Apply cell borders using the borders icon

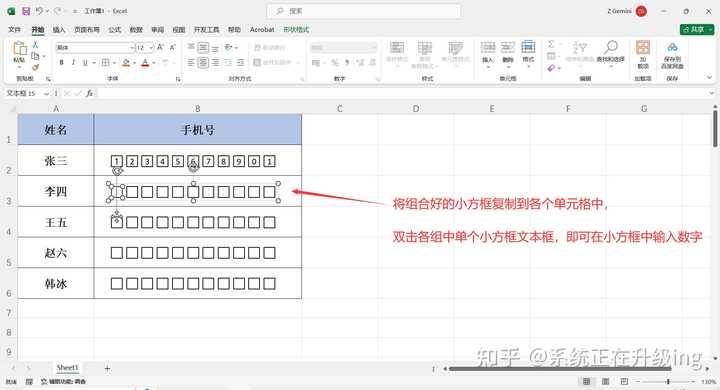(106, 62)
